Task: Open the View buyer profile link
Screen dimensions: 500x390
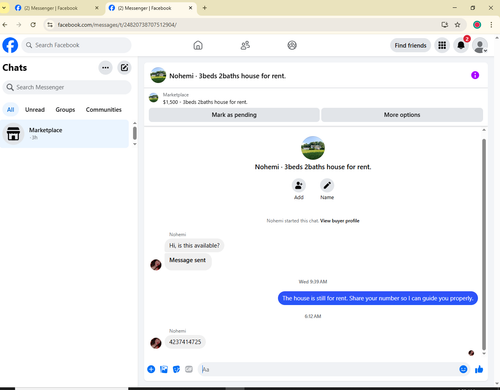Action: [x=340, y=221]
